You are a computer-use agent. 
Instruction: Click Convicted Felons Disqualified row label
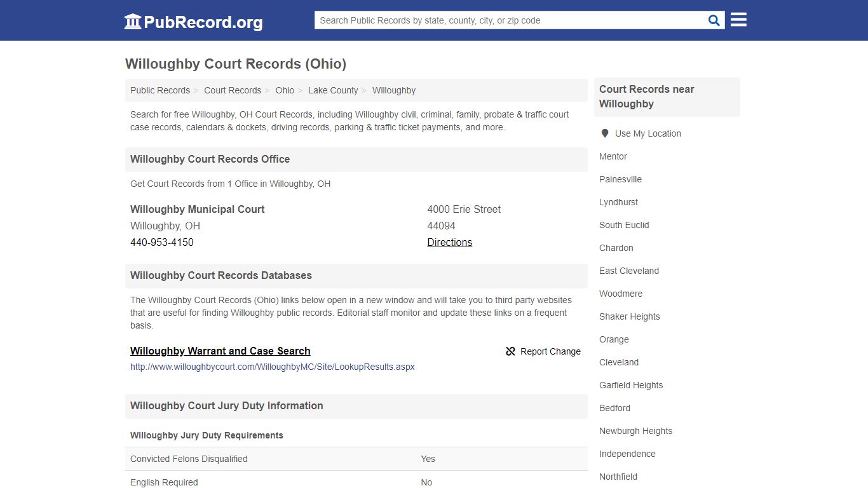click(189, 459)
